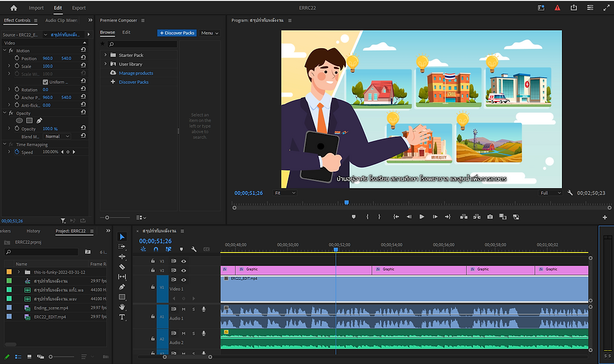Select the Hand tool
Screen dimensions: 614x364
[x=122, y=307]
